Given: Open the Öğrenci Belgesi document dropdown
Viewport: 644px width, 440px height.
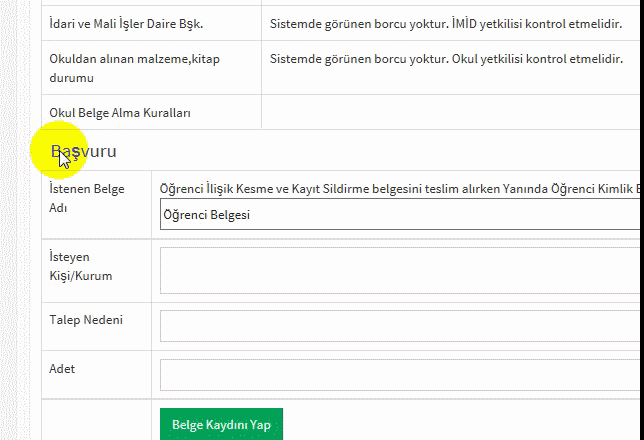Looking at the screenshot, I should click(402, 214).
